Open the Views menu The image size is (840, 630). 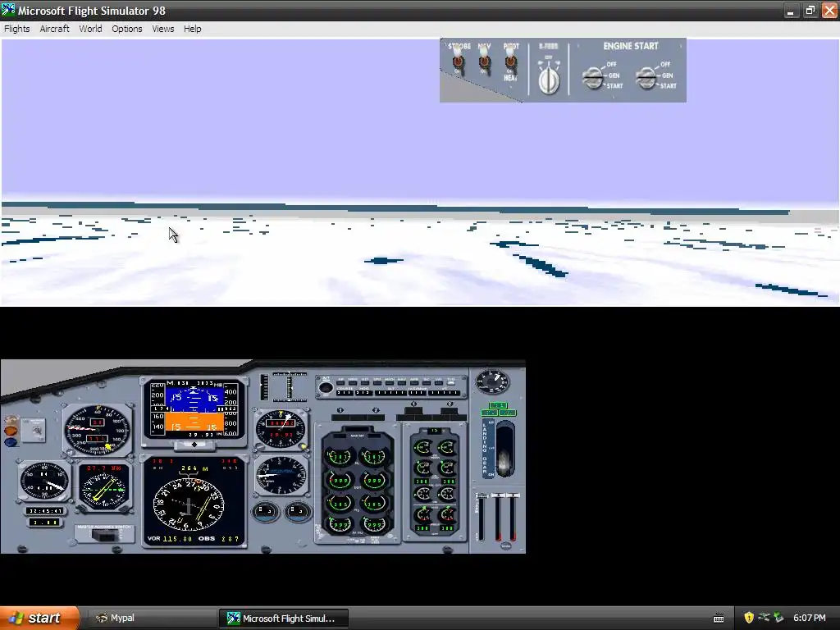click(x=163, y=29)
